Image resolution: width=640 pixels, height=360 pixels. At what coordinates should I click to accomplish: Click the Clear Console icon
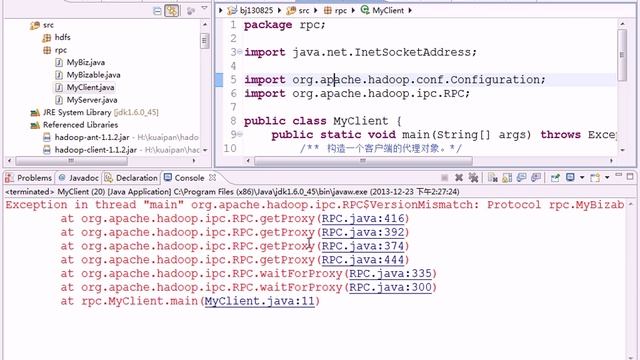[493, 178]
